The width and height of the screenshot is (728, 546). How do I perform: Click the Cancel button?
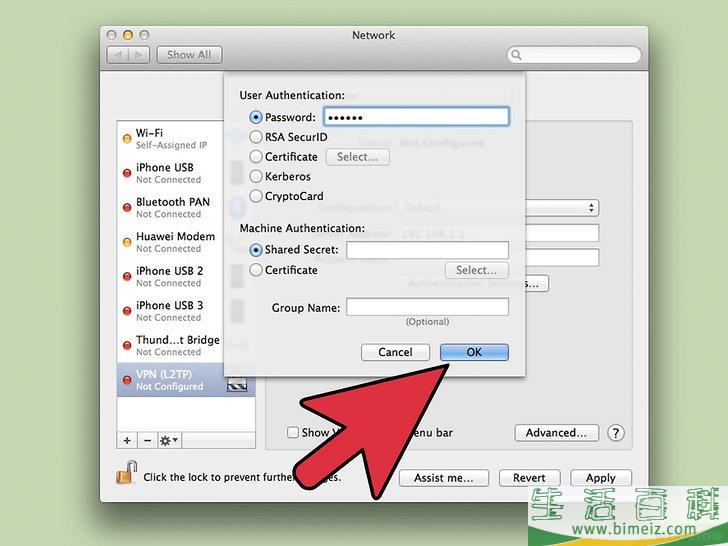395,352
